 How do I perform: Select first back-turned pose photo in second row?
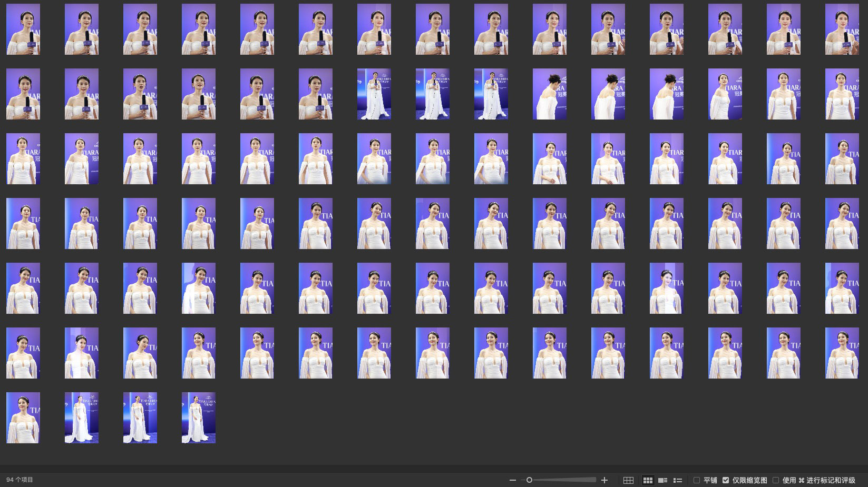(x=550, y=94)
